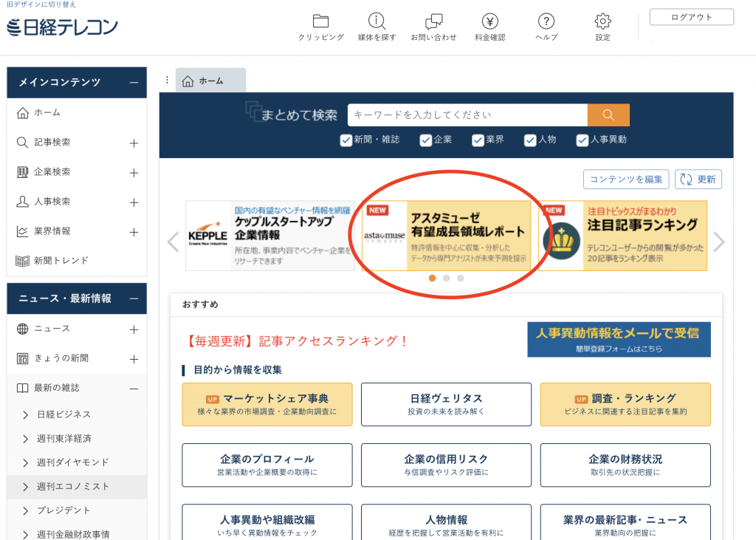Screen dimensions: 756x540
Task: Toggle 人物 checkbox
Action: [x=530, y=140]
